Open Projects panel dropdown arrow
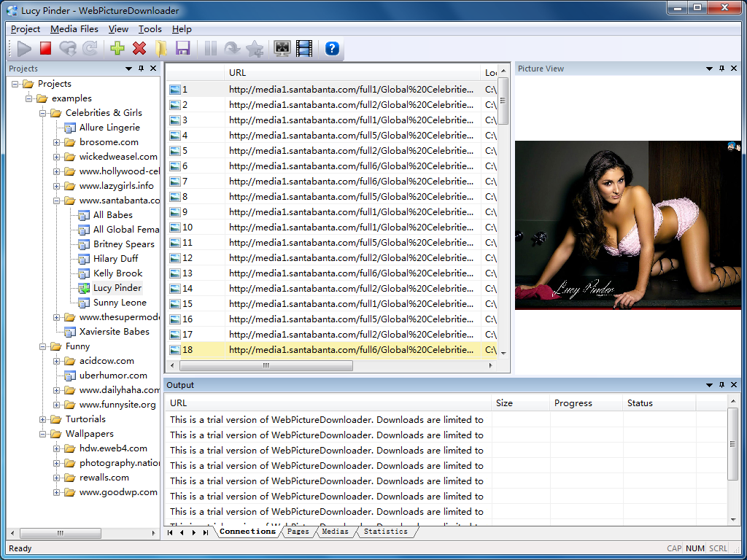This screenshot has width=747, height=560. [128, 69]
